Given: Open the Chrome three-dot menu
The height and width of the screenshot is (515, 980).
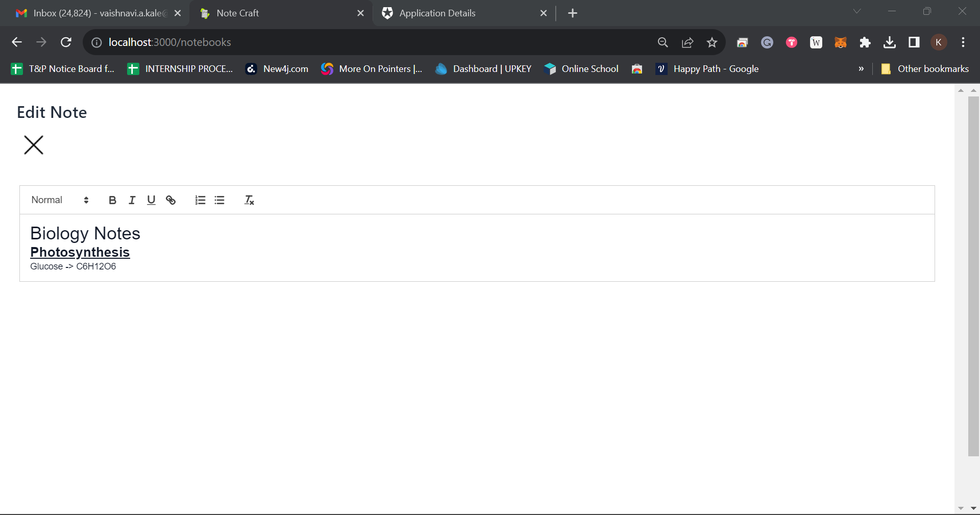Looking at the screenshot, I should tap(963, 42).
